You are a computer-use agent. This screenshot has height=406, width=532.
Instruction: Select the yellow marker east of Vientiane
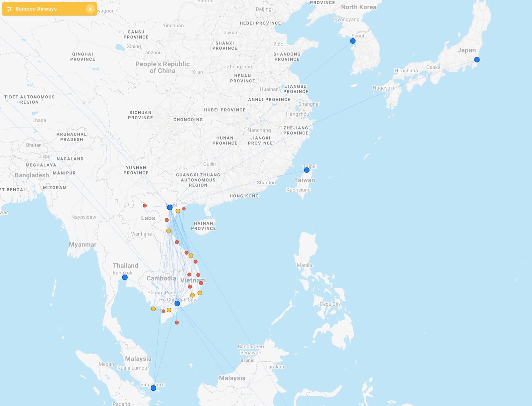169,231
